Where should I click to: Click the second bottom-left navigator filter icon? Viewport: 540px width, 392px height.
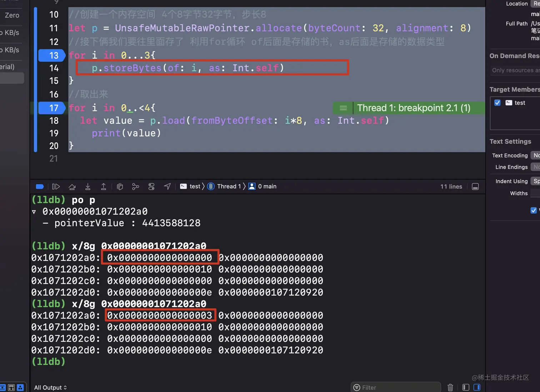11,387
